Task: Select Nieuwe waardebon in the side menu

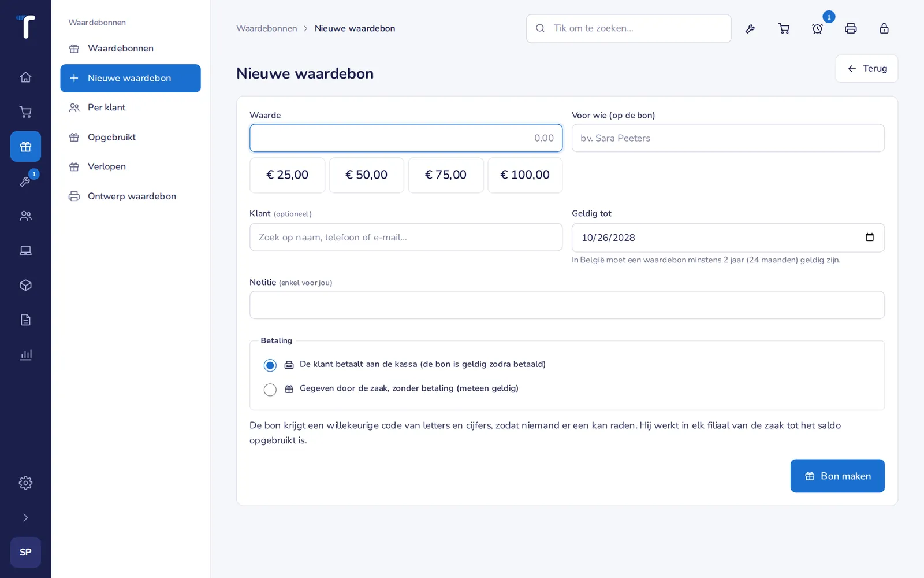Action: [x=131, y=78]
